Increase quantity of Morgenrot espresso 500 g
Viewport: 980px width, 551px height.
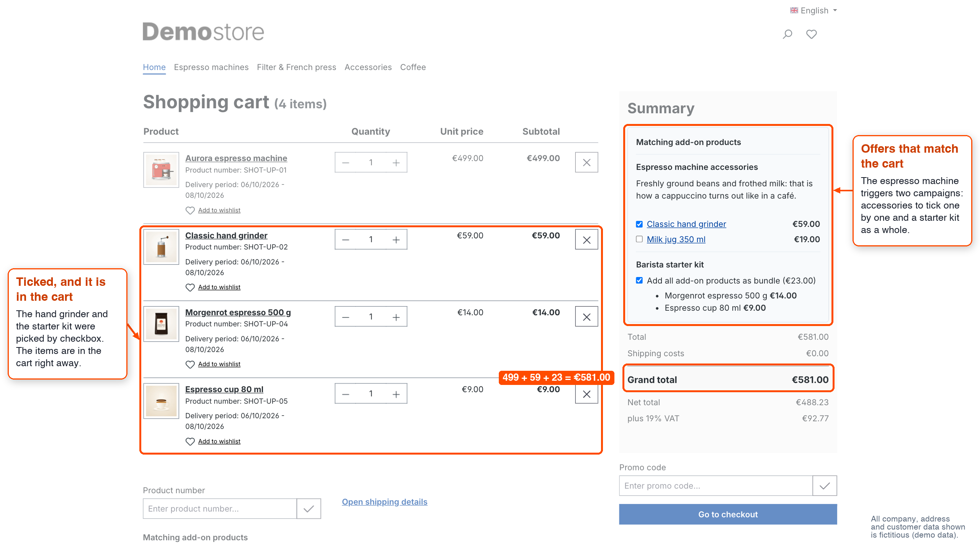pyautogui.click(x=396, y=317)
